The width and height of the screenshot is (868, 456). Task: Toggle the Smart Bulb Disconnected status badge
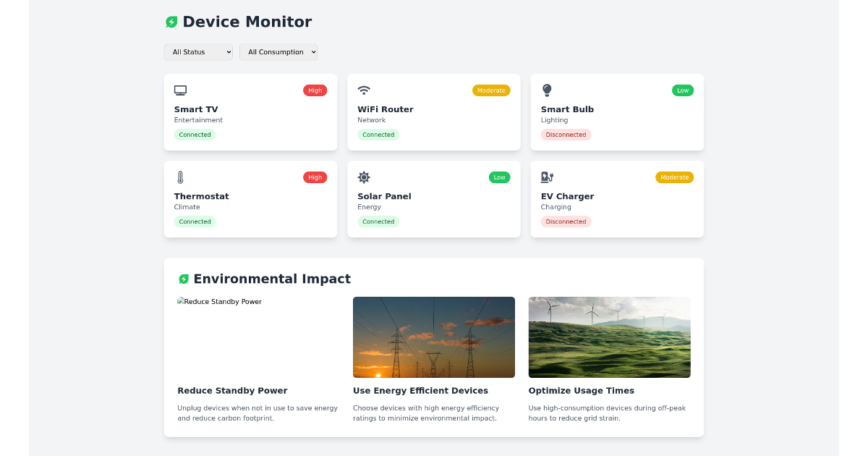coord(566,135)
